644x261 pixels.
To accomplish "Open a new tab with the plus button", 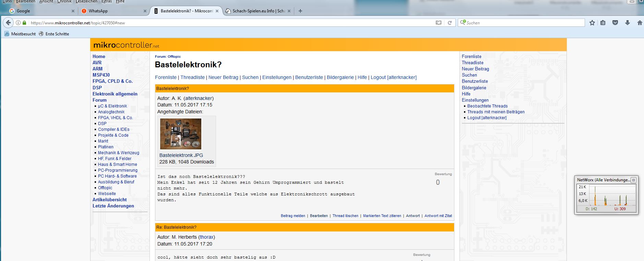I will tap(300, 11).
